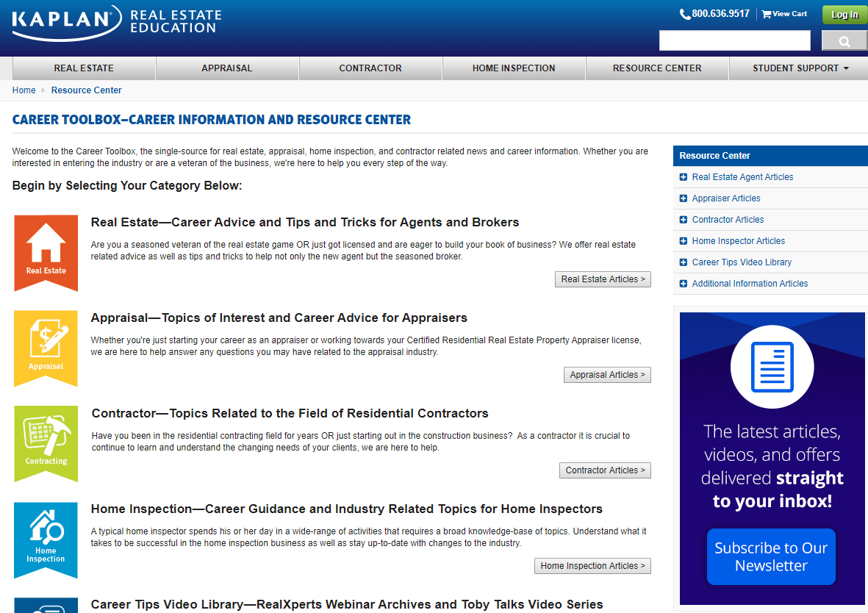Image resolution: width=868 pixels, height=613 pixels.
Task: Click heading Home Inspection—Career Guidance
Action: (x=346, y=509)
